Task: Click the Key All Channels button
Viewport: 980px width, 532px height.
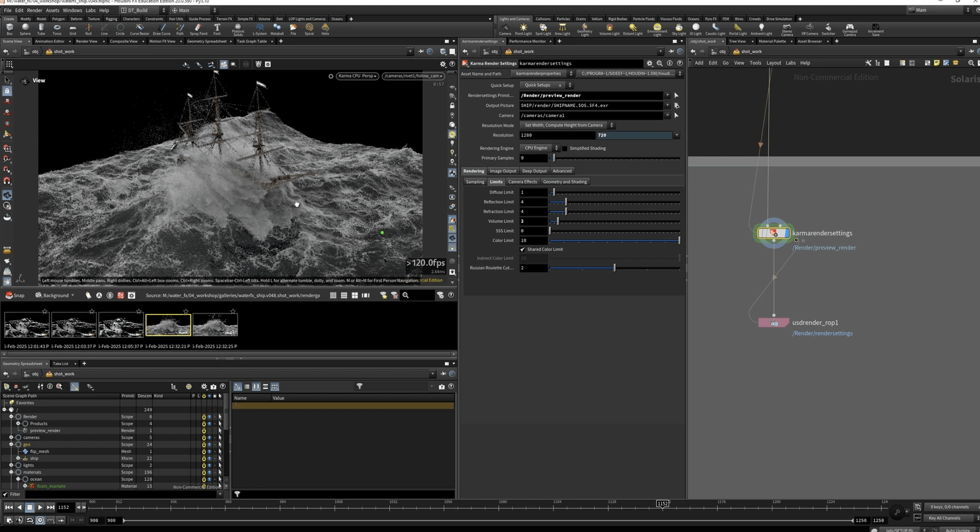Action: coord(944,518)
